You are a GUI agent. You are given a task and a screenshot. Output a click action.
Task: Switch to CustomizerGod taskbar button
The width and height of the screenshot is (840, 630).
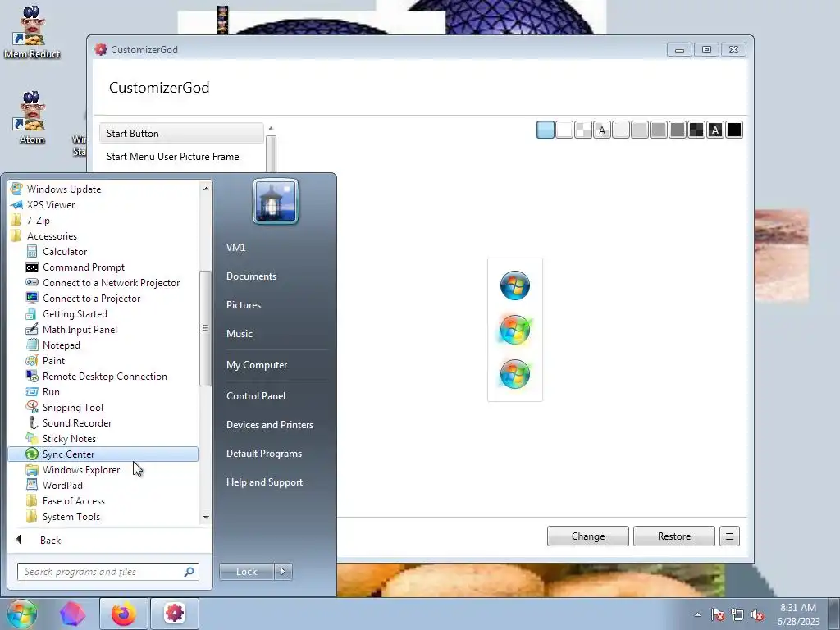tap(175, 614)
